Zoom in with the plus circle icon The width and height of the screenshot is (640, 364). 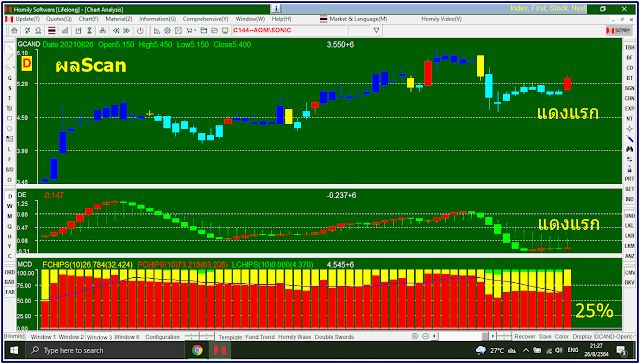[x=415, y=336]
